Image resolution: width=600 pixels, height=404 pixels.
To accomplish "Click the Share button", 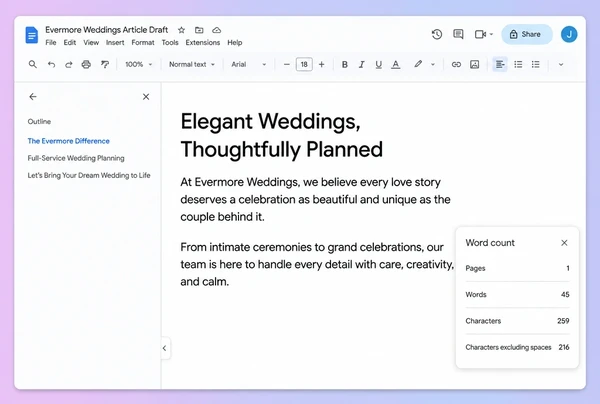I will (527, 34).
